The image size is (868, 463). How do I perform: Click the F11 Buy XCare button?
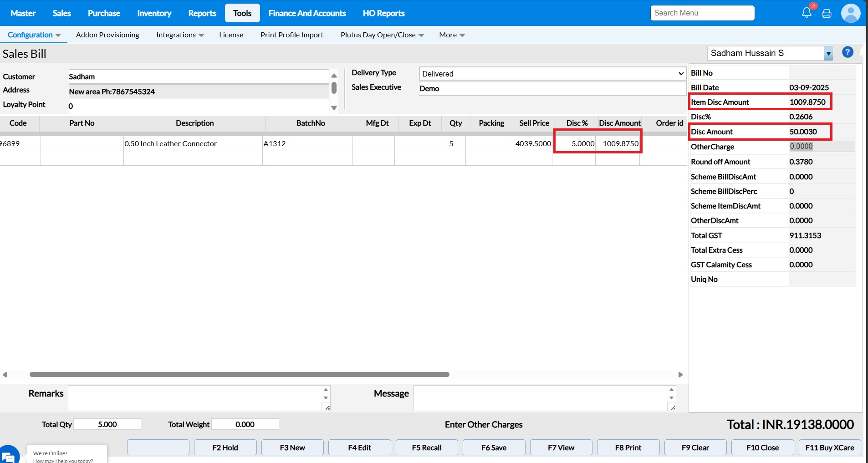click(x=829, y=448)
